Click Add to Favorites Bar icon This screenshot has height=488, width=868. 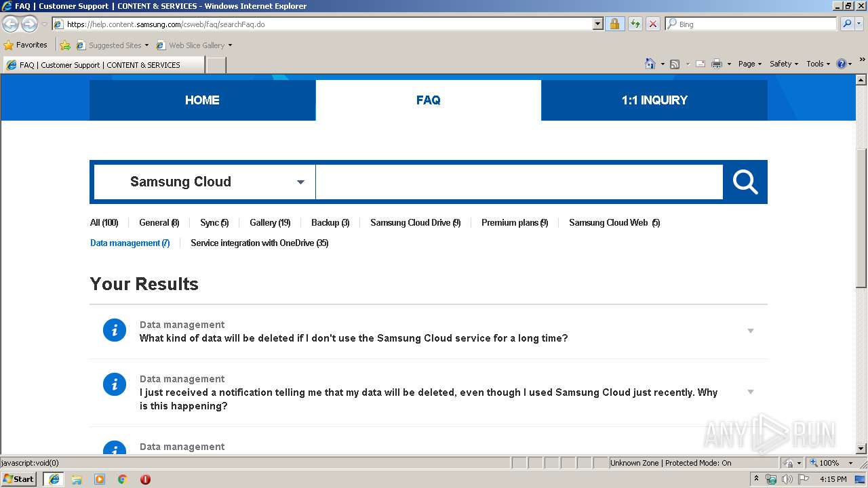65,45
